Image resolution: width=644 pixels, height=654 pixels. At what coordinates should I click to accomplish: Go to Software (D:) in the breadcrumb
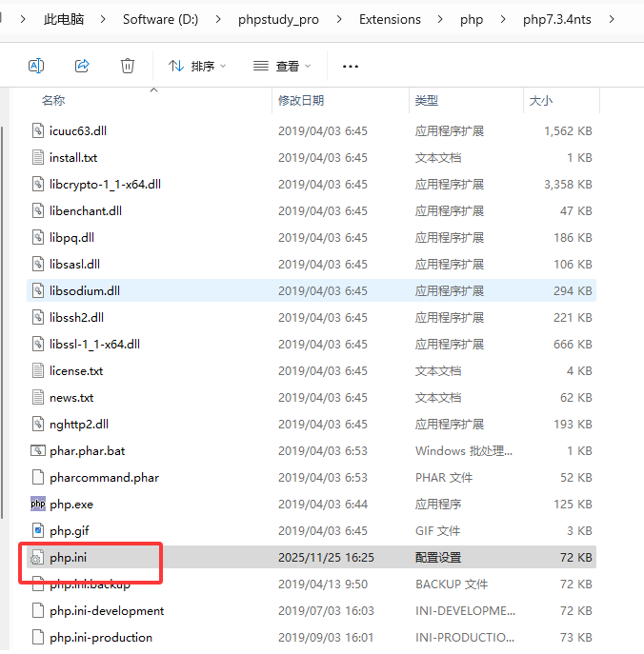click(x=161, y=19)
